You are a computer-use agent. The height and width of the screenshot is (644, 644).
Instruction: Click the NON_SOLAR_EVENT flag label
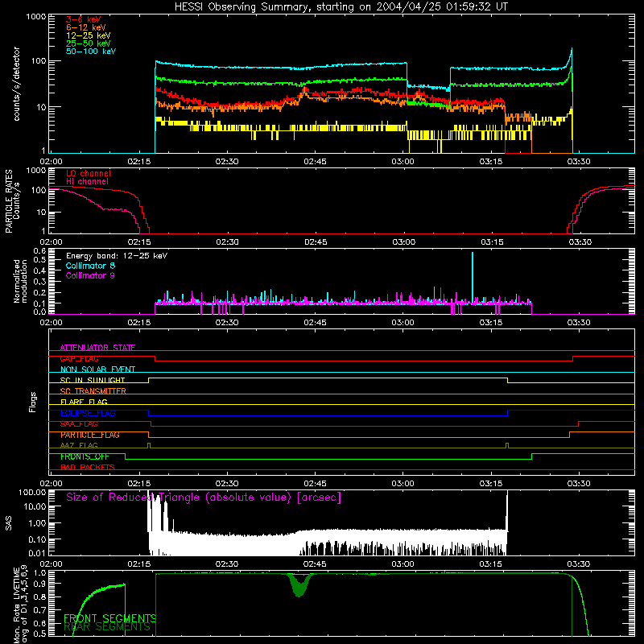click(97, 369)
